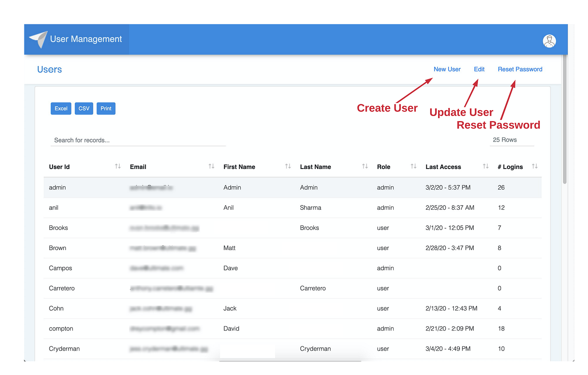The height and width of the screenshot is (375, 588).
Task: Click the paper plane logo icon
Action: click(x=38, y=39)
